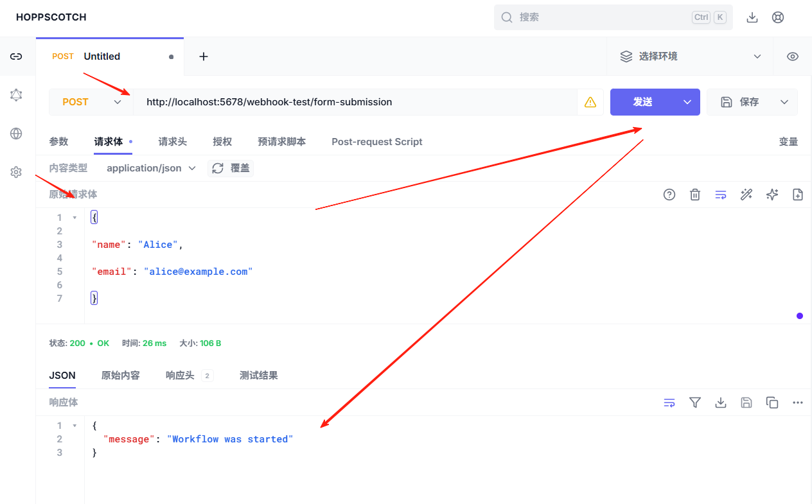812x504 pixels.
Task: Select the JSON response tab
Action: pos(62,376)
